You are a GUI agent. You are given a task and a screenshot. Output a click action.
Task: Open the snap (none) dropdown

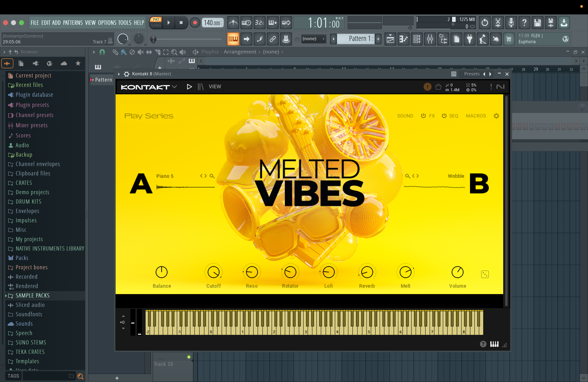(x=313, y=39)
